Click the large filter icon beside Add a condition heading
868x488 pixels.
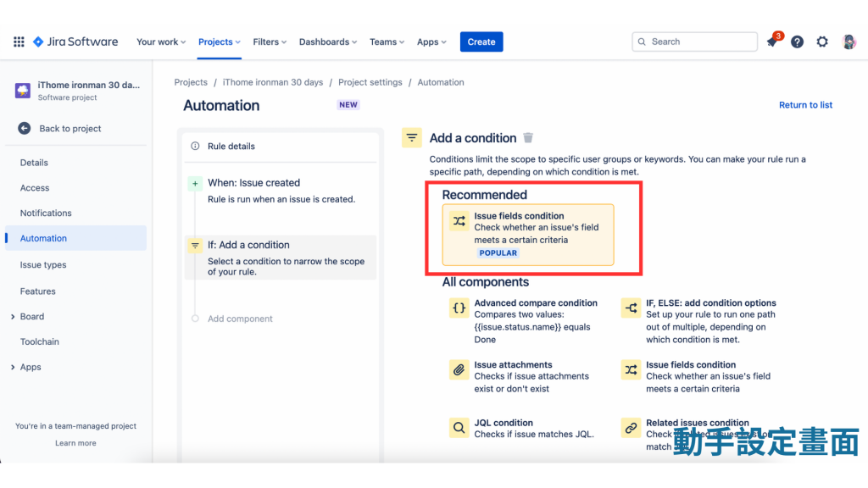pyautogui.click(x=412, y=138)
